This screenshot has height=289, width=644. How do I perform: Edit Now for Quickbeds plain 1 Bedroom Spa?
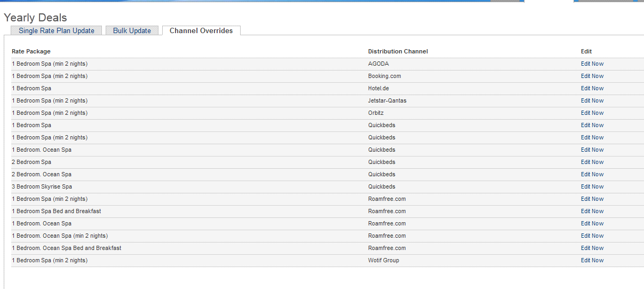pyautogui.click(x=592, y=125)
